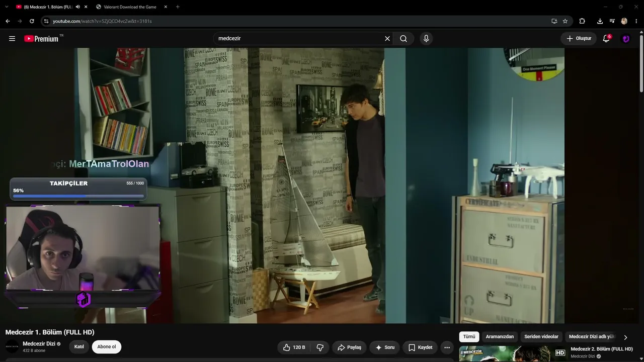
Task: Open the browser extensions menu
Action: click(x=582, y=21)
